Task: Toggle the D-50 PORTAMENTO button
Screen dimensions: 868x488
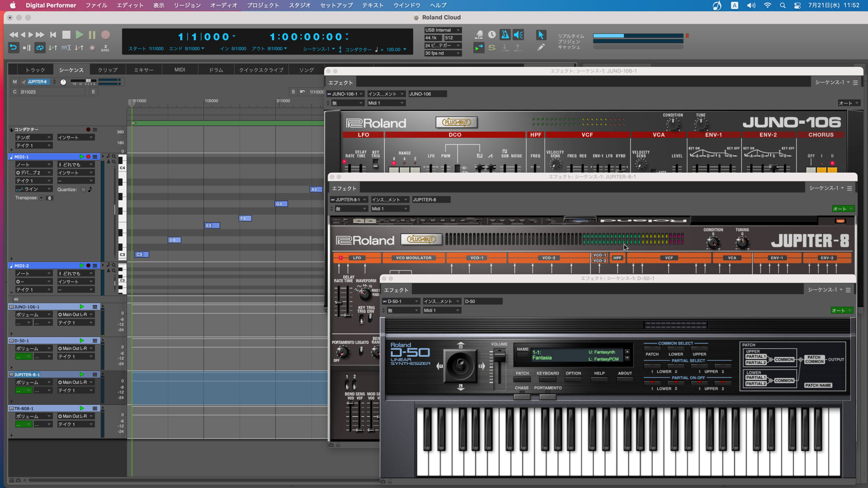Action: click(x=548, y=396)
